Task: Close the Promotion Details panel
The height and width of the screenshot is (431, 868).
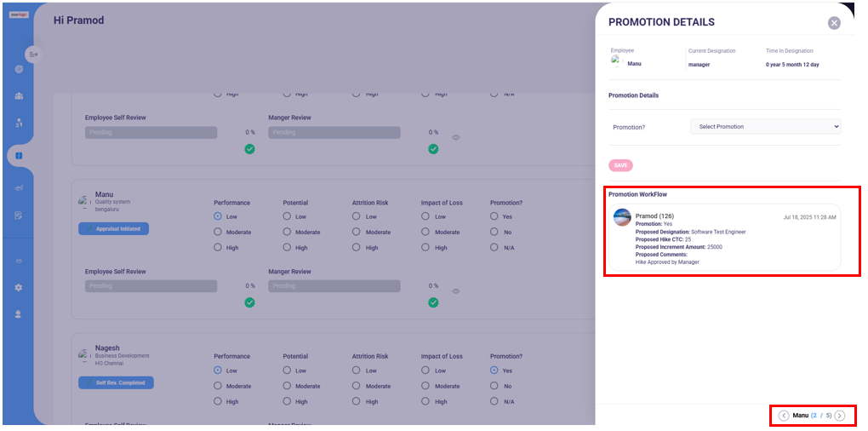Action: click(x=834, y=23)
